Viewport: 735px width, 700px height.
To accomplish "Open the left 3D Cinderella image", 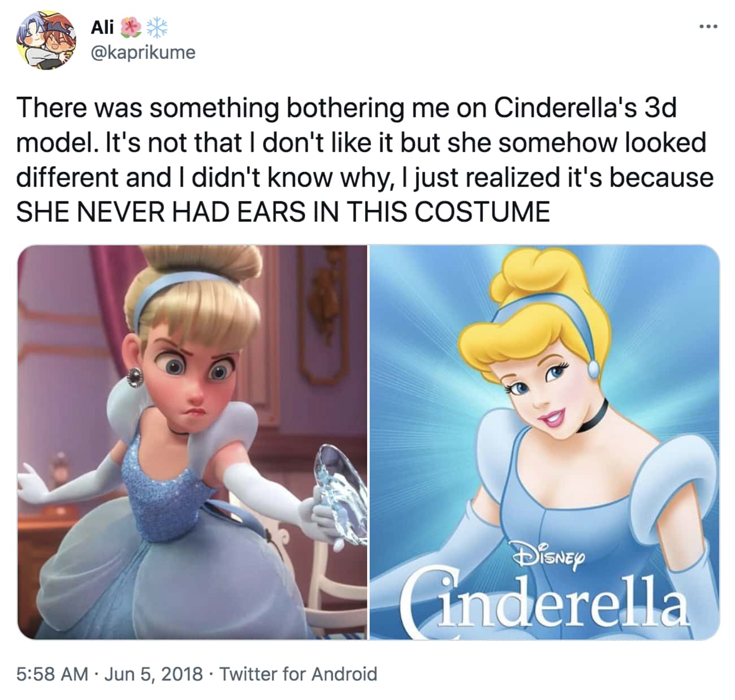I will [192, 442].
